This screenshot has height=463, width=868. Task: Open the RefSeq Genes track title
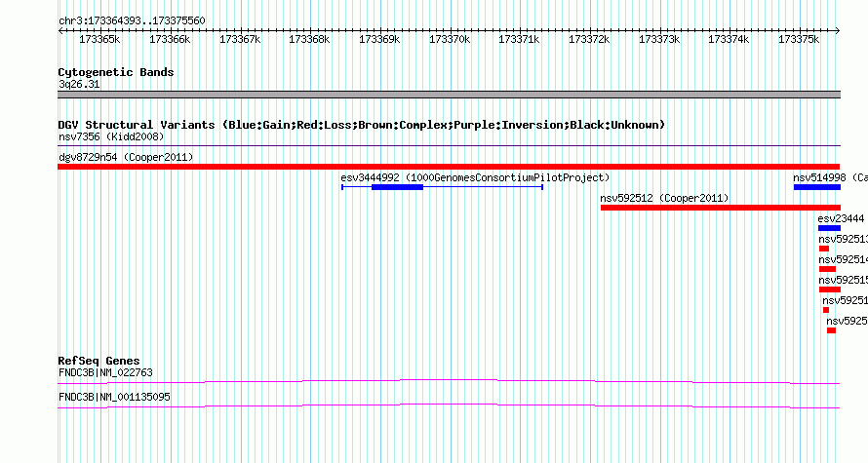[99, 361]
